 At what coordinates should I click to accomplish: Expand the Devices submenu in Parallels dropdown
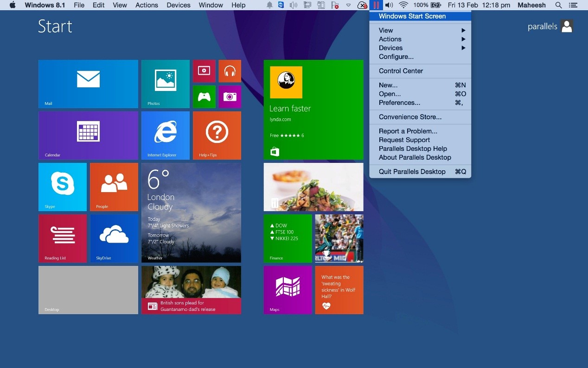point(420,48)
